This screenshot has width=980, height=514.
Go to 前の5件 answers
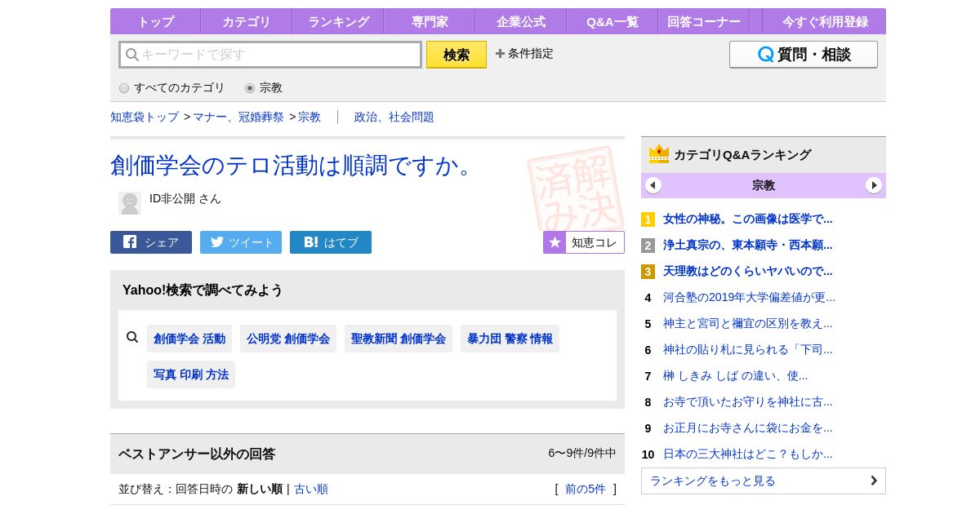click(586, 490)
